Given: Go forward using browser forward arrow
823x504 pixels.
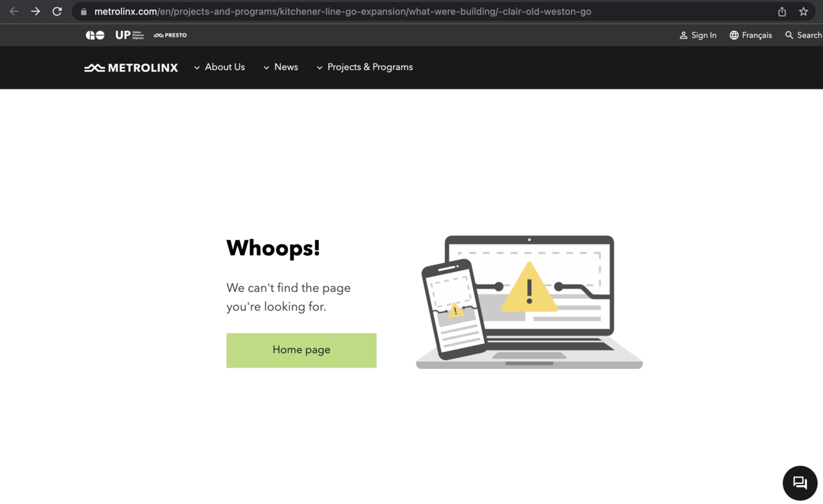Looking at the screenshot, I should (x=35, y=12).
